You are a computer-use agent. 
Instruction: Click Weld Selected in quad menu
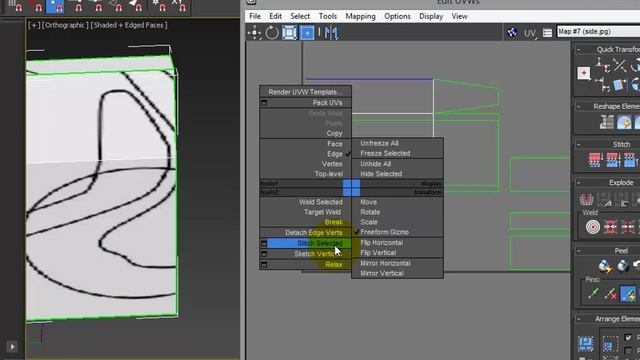320,202
